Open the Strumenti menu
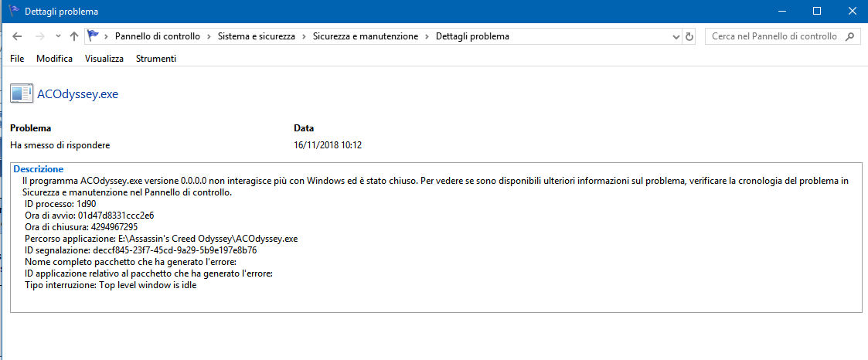The width and height of the screenshot is (868, 360). [156, 59]
